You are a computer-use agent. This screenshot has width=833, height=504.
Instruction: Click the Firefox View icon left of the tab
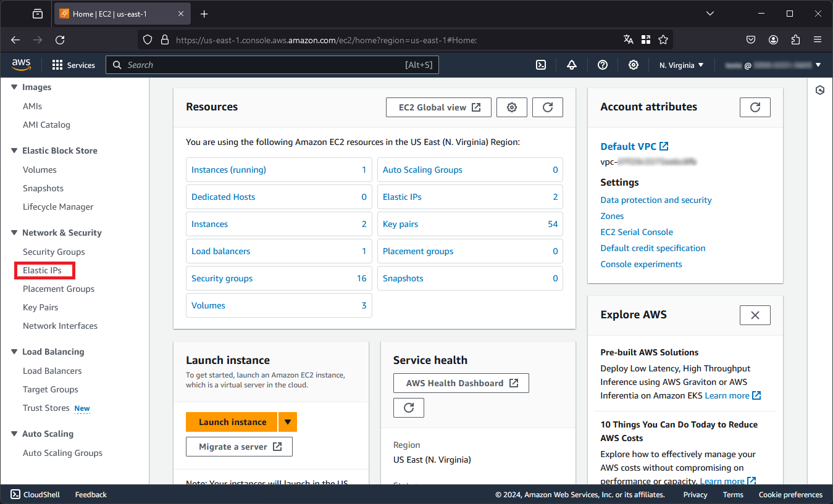[x=38, y=14]
